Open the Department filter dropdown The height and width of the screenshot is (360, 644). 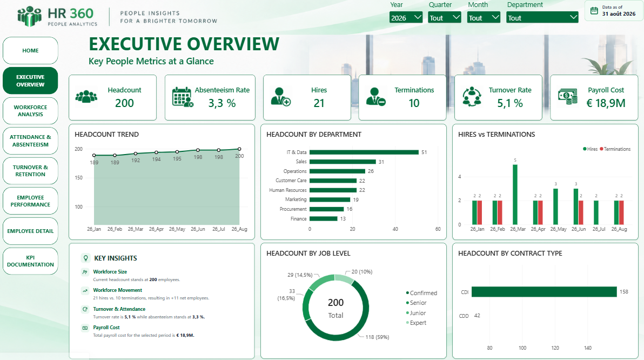tap(542, 18)
